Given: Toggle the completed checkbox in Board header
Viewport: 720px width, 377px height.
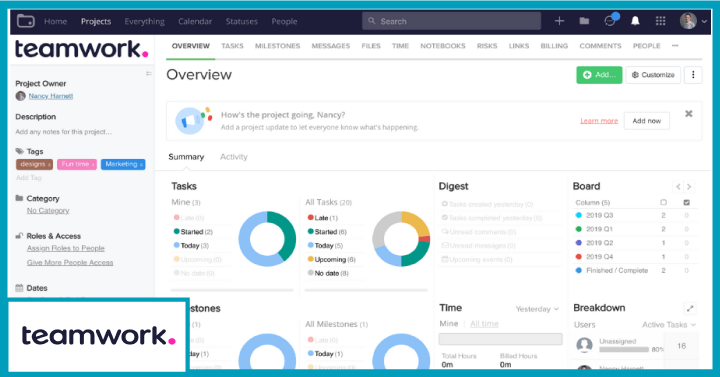Looking at the screenshot, I should click(x=686, y=203).
